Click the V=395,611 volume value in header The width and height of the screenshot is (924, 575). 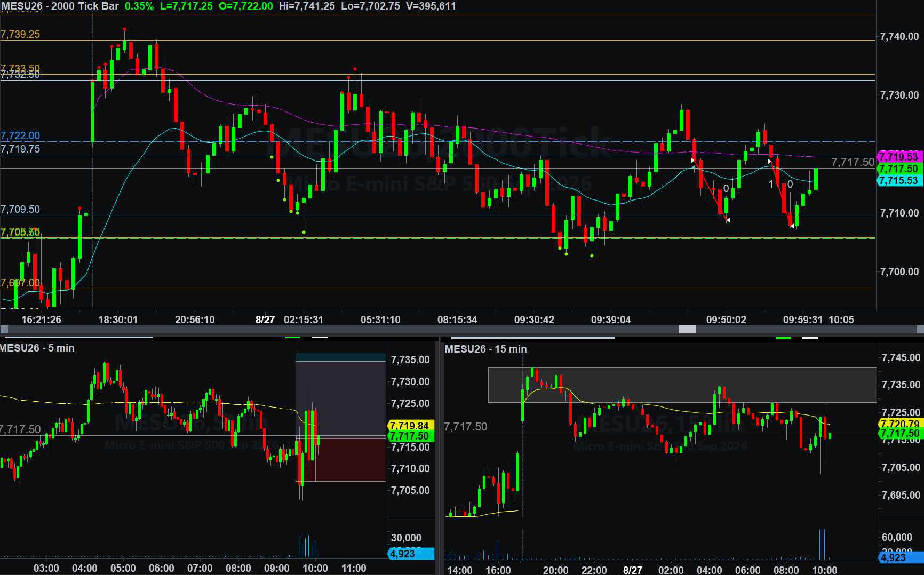tap(431, 6)
